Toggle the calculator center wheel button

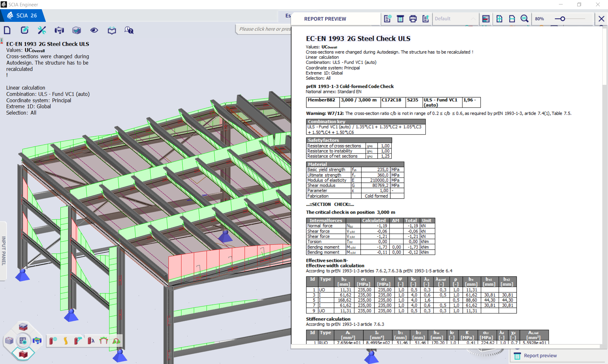(23, 341)
